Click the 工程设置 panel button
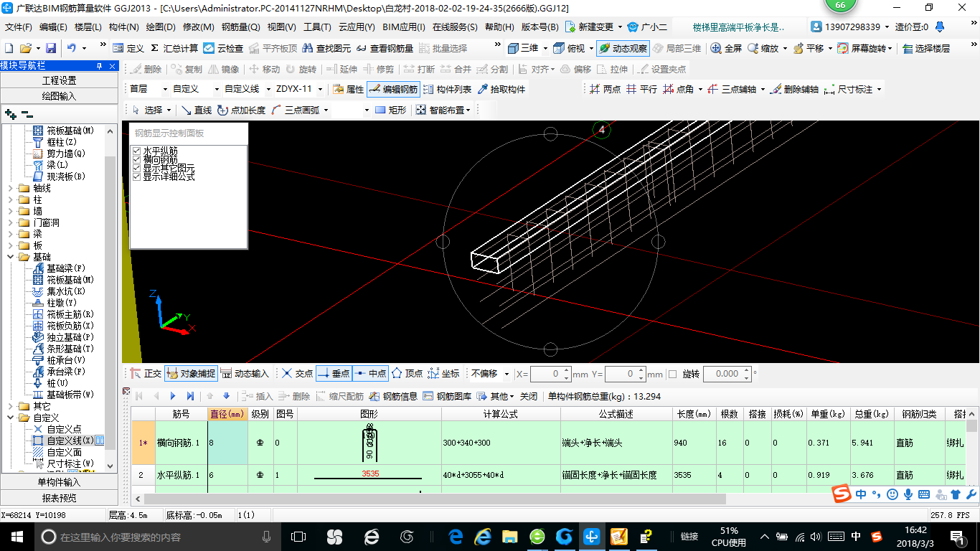This screenshot has height=551, width=980. pos(59,80)
